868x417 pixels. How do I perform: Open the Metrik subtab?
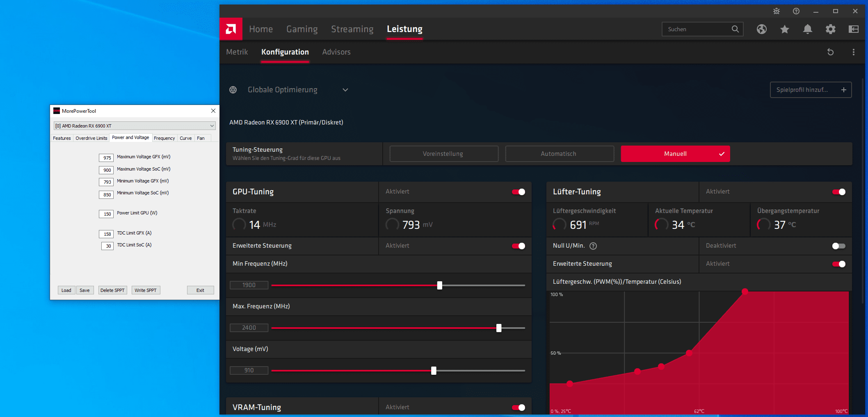pyautogui.click(x=237, y=52)
